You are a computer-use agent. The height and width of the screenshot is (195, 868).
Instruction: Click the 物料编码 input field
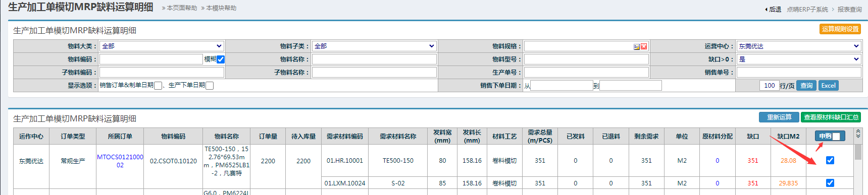click(x=151, y=59)
